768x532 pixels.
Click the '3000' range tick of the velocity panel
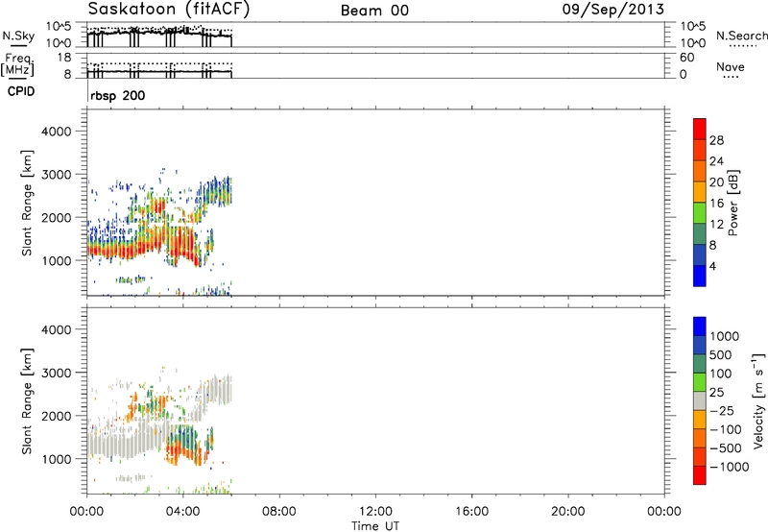pyautogui.click(x=57, y=373)
